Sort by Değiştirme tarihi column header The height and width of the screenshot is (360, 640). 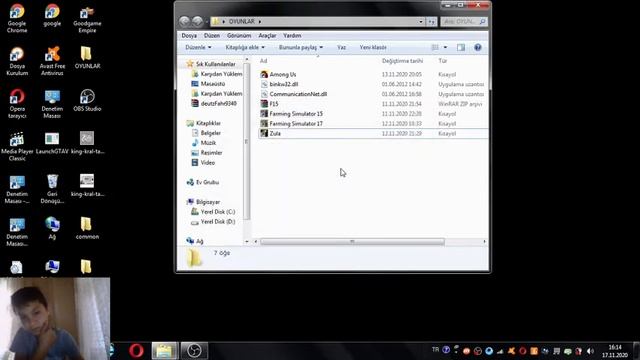402,61
